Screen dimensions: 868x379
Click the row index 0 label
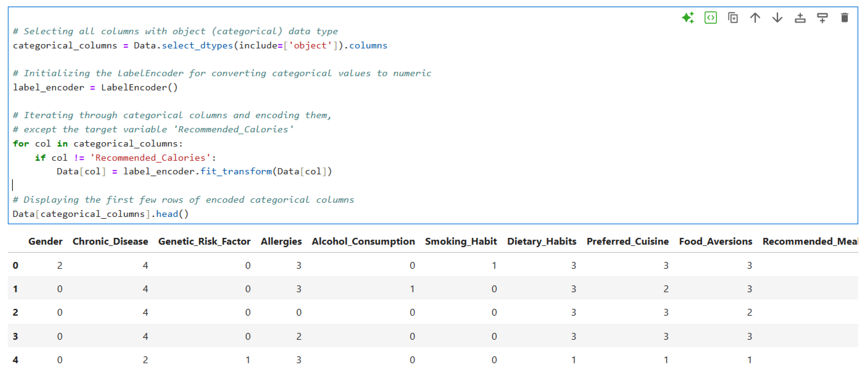tap(16, 265)
